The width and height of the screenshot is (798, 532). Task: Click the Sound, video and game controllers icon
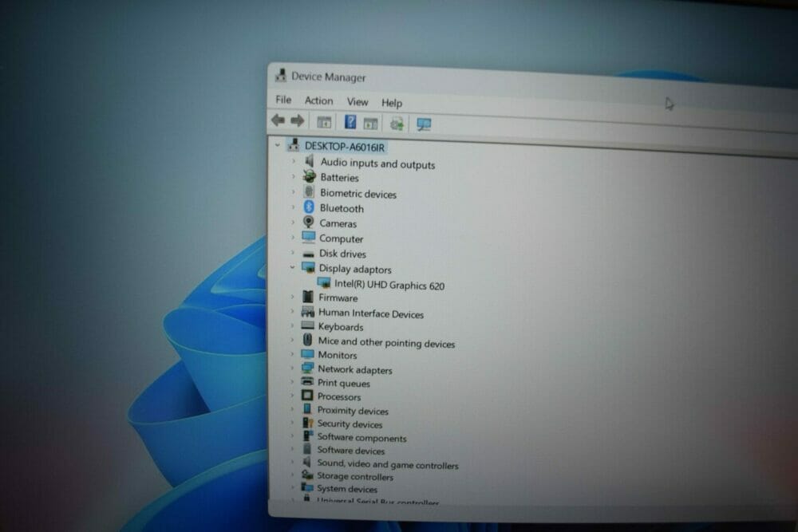[x=306, y=462]
